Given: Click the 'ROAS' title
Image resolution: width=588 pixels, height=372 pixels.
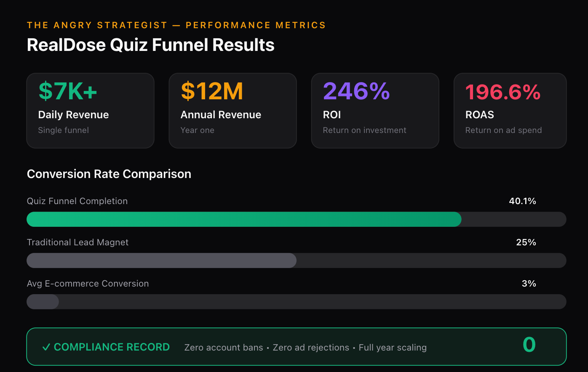Looking at the screenshot, I should [480, 115].
